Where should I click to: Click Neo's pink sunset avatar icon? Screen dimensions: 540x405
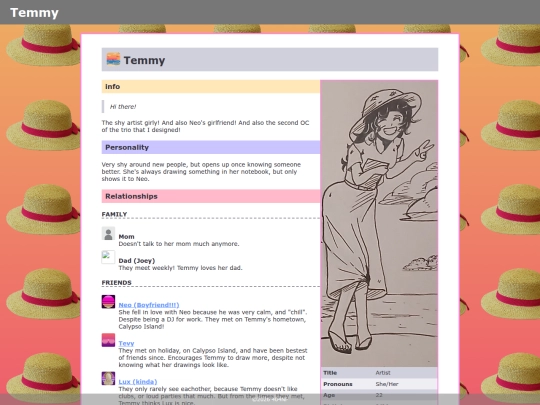[108, 302]
